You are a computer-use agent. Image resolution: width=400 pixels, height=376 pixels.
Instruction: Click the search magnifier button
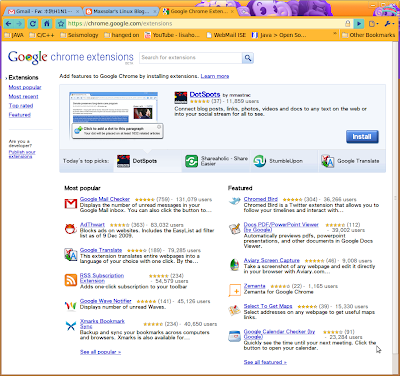tap(248, 58)
